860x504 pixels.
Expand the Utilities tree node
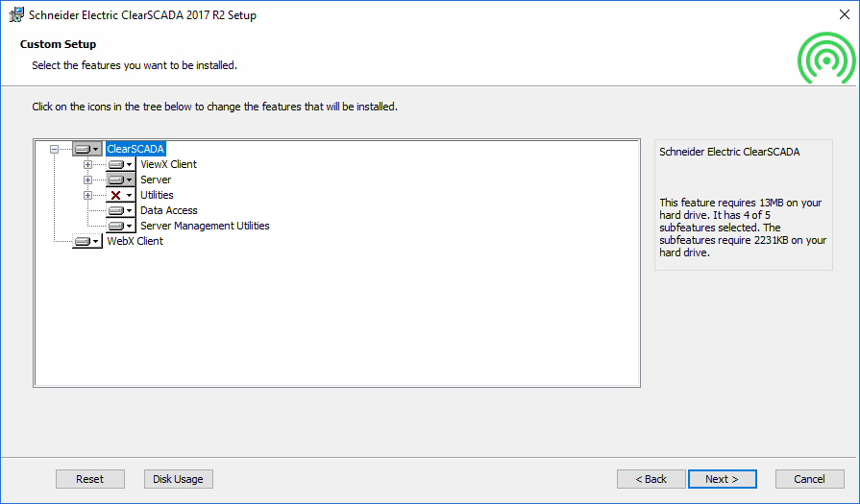87,195
